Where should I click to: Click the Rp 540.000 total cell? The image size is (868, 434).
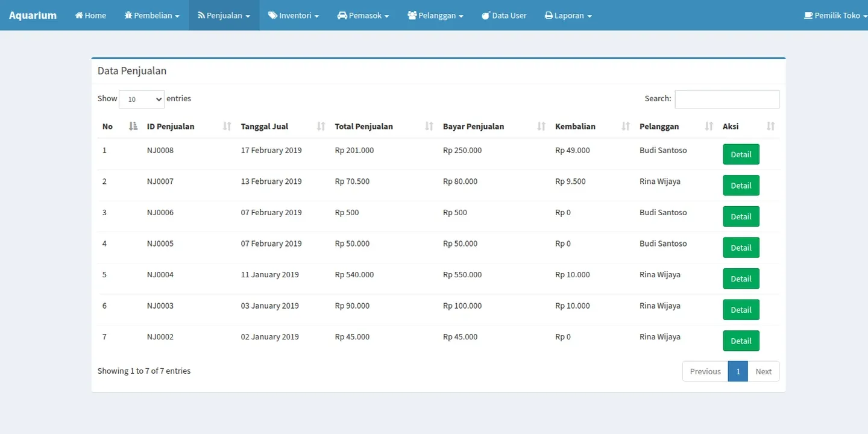coord(354,274)
